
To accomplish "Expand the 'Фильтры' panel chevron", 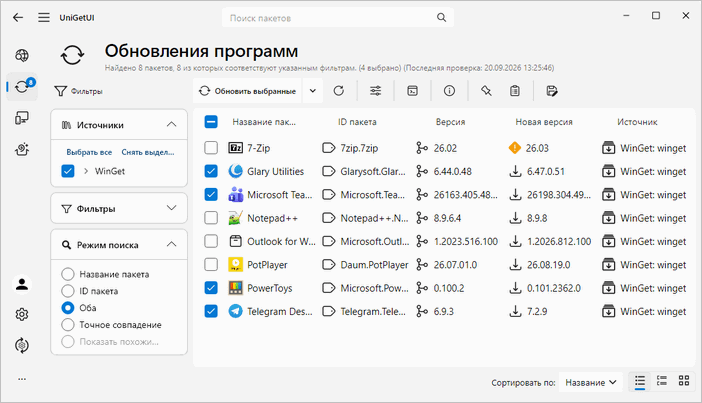I will pyautogui.click(x=171, y=208).
